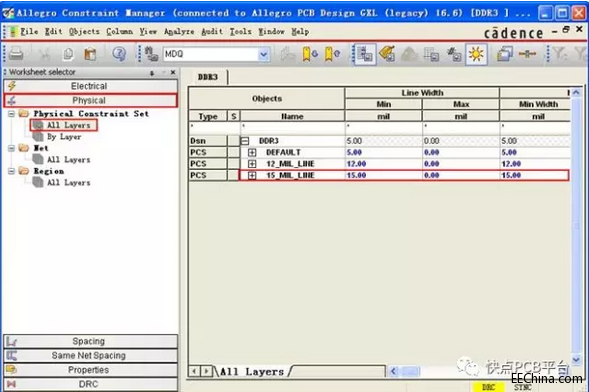Toggle the sun-shaped highlight icon
The width and height of the screenshot is (589, 392).
[476, 54]
